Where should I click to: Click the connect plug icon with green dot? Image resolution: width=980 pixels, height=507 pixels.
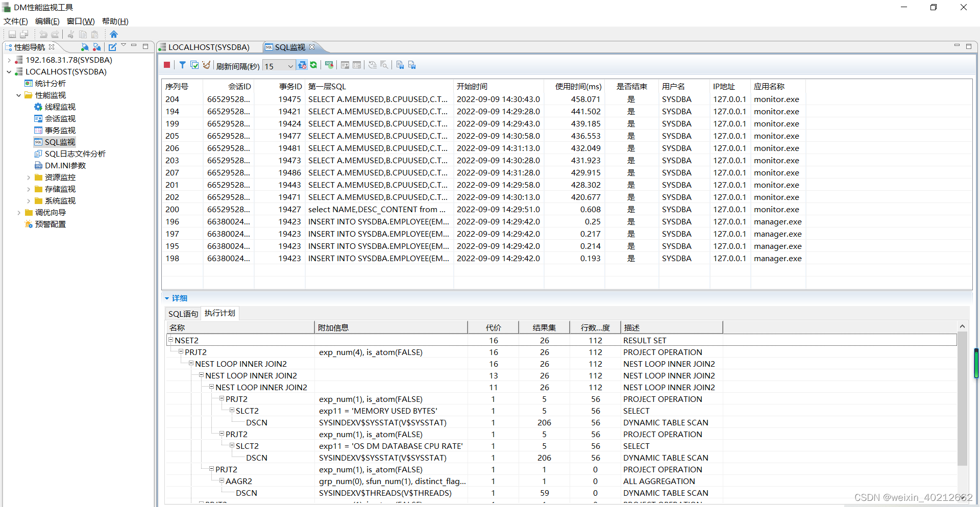[x=85, y=47]
